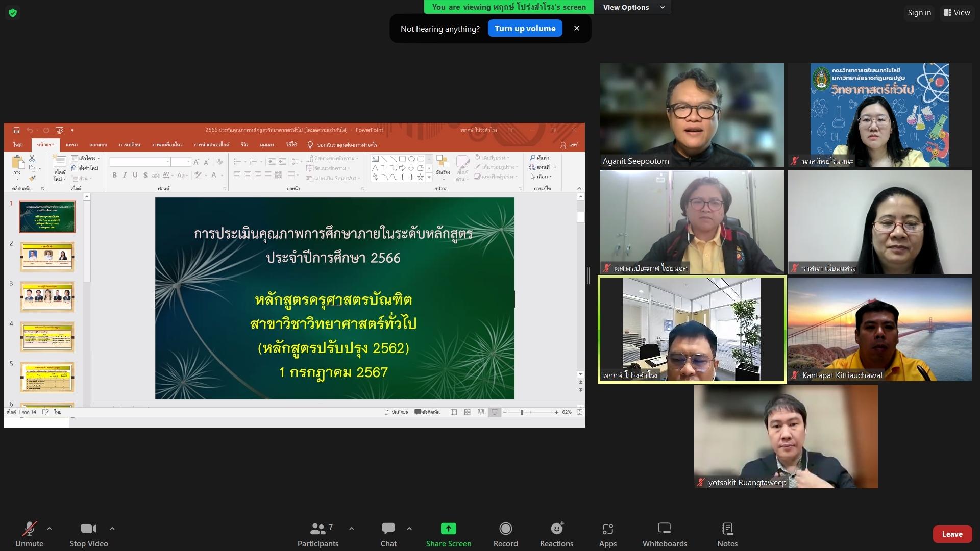Toggle Stop Video off
Screen dimensions: 980x551
88,533
